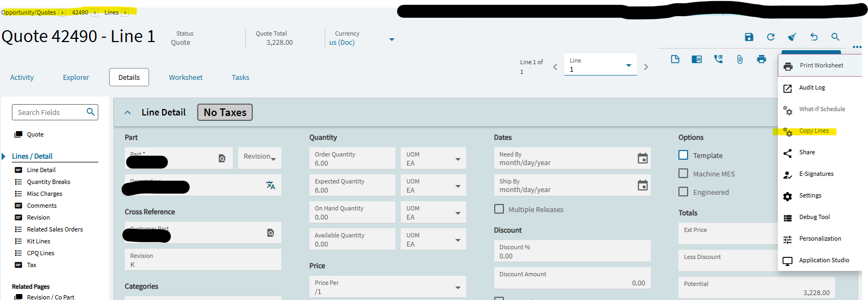Open the Line number dropdown
This screenshot has width=868, height=300.
point(628,65)
